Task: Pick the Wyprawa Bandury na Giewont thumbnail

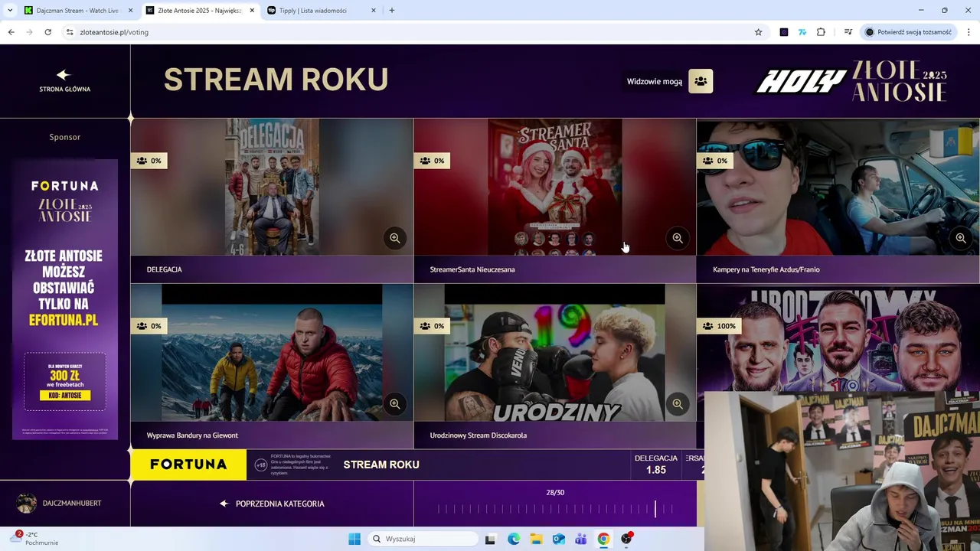Action: tap(272, 353)
